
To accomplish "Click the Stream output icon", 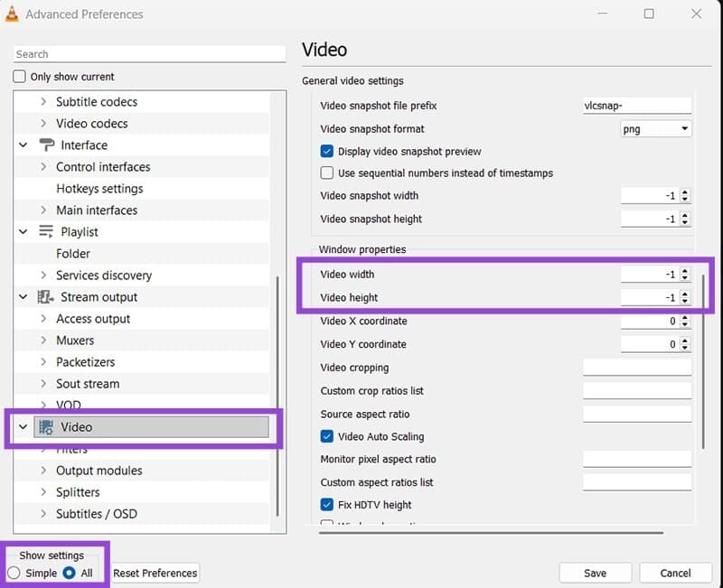I will [45, 296].
